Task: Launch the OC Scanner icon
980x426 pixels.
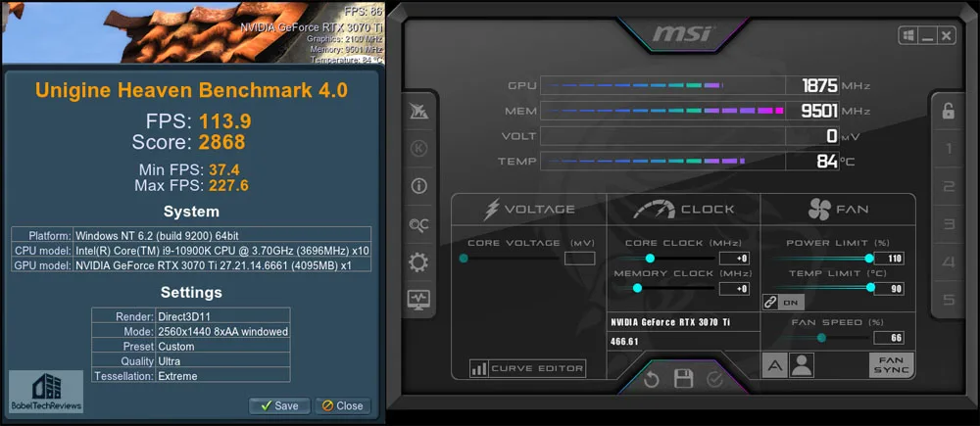Action: tap(417, 225)
